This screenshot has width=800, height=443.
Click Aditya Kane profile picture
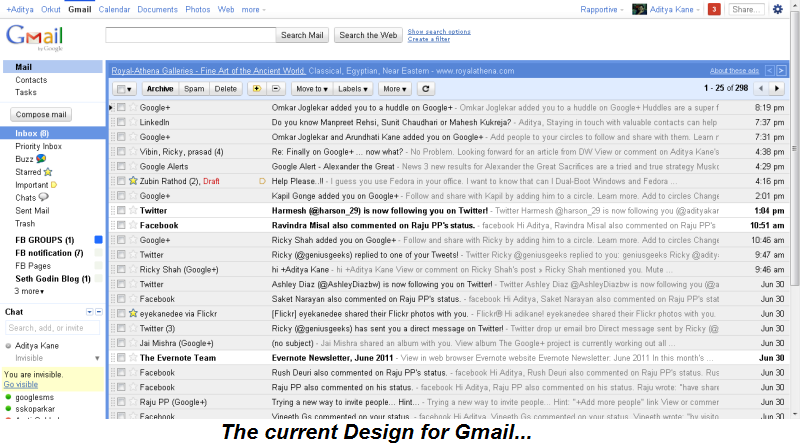pos(639,9)
